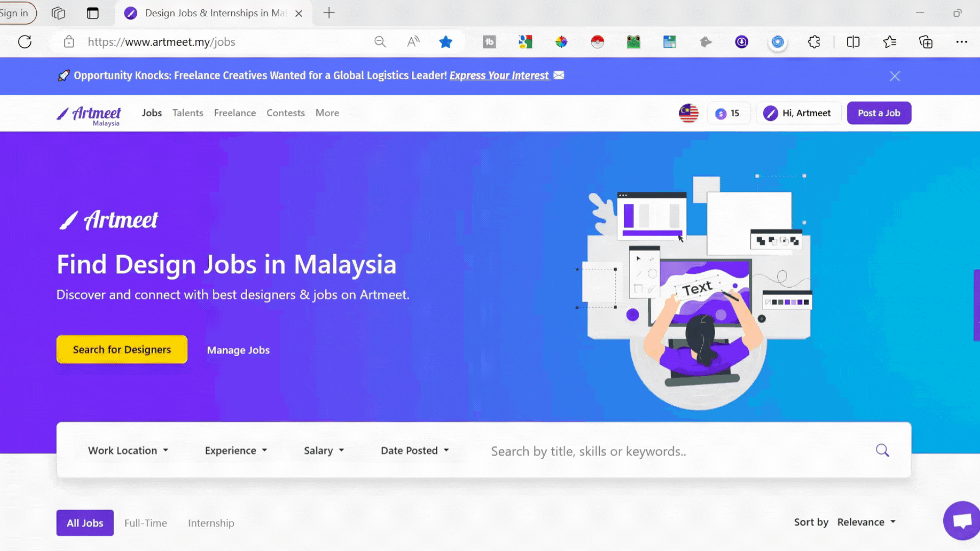Open the Manage Jobs link
980x551 pixels.
pyautogui.click(x=238, y=350)
